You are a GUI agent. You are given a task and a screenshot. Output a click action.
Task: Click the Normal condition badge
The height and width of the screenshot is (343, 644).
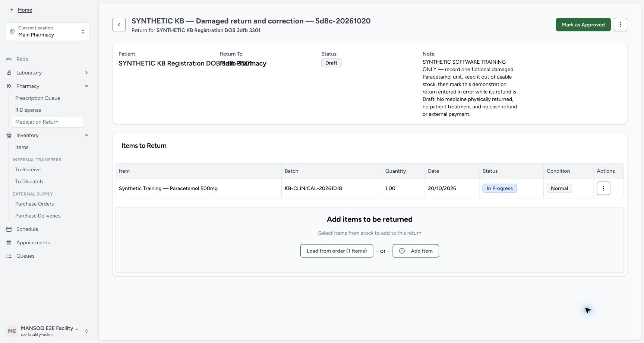coord(559,188)
